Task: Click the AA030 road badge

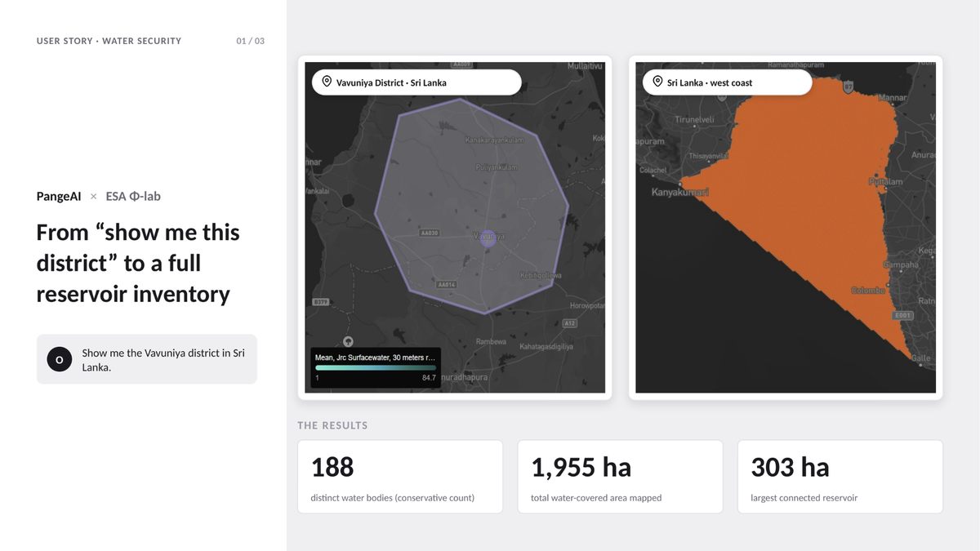Action: [x=429, y=233]
